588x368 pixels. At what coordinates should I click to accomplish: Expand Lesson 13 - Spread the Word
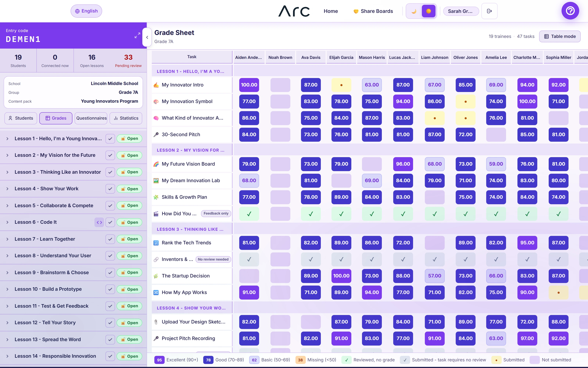[x=7, y=339]
